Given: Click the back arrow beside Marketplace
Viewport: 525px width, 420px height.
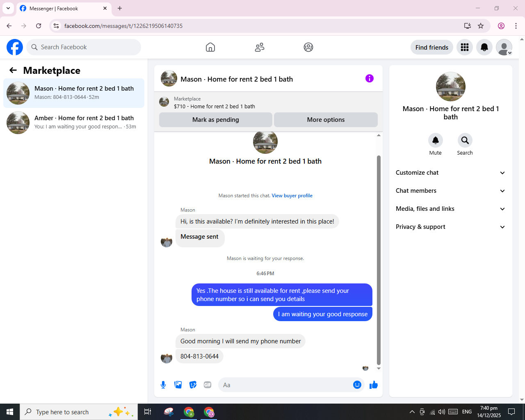Looking at the screenshot, I should [x=13, y=70].
